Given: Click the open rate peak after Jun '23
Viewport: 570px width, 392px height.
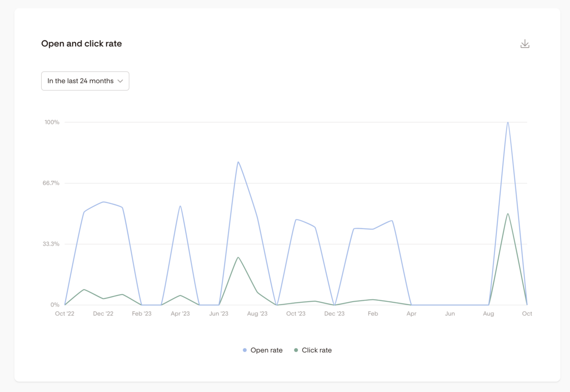Looking at the screenshot, I should 238,162.
